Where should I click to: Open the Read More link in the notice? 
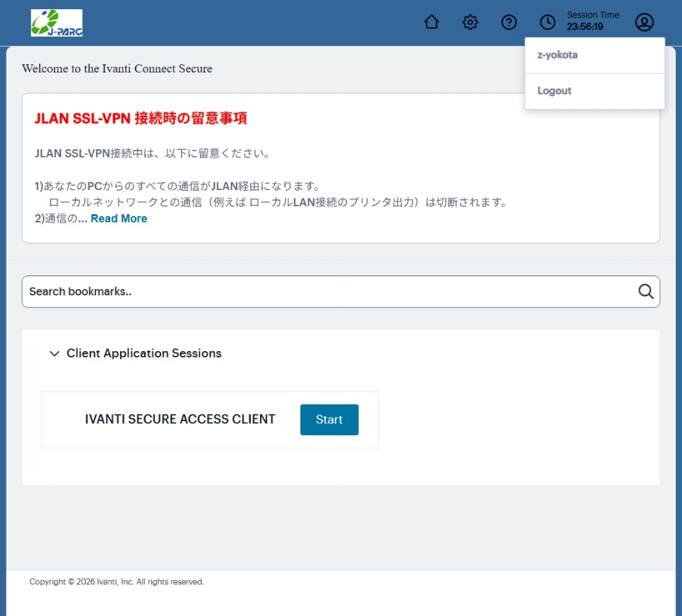[119, 219]
